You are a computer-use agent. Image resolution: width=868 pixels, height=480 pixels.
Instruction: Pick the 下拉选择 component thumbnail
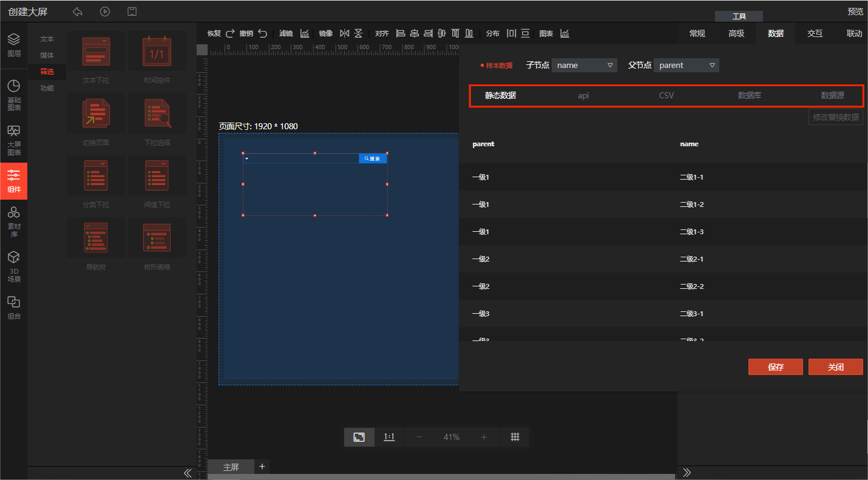point(157,114)
